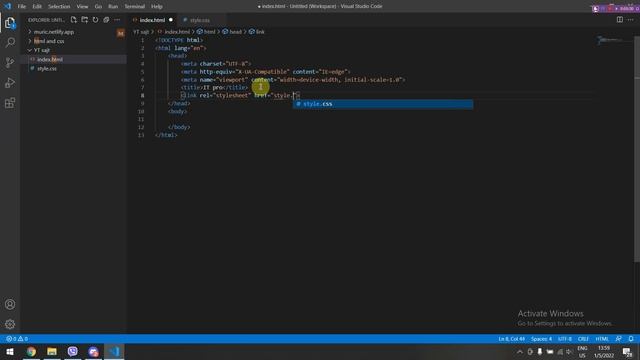The height and width of the screenshot is (360, 640).
Task: Open the Accounts menu icon
Action: (x=10, y=304)
